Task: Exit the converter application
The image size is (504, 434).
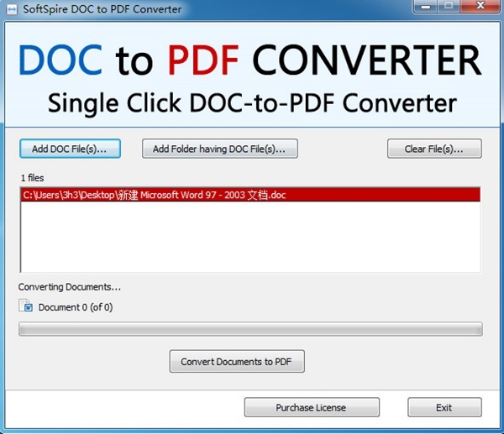Action: [x=444, y=407]
